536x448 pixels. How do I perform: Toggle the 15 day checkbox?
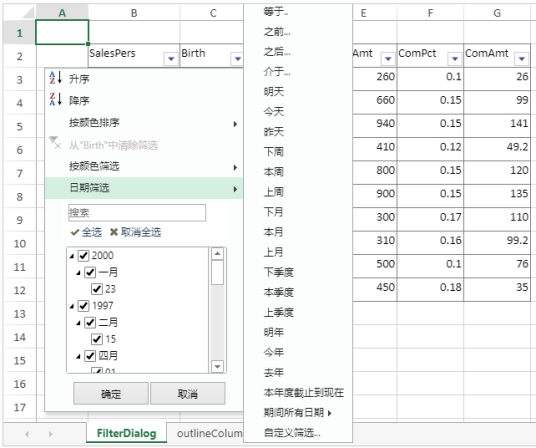pyautogui.click(x=97, y=339)
